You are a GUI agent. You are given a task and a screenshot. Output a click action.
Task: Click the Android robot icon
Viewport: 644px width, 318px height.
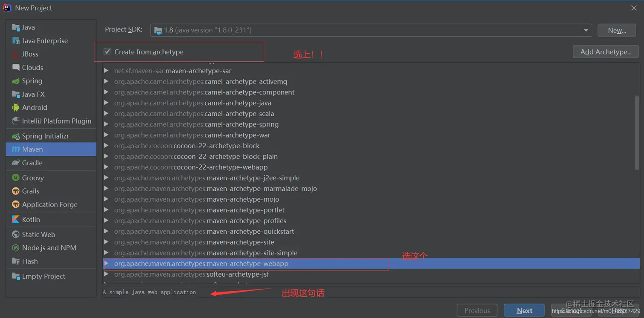tap(16, 108)
